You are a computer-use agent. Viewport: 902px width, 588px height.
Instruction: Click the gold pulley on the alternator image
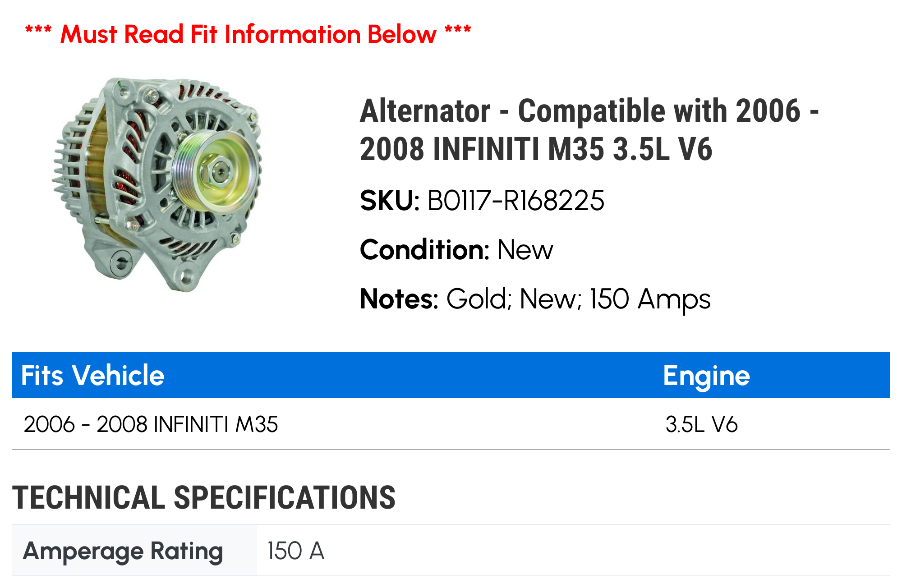216,172
